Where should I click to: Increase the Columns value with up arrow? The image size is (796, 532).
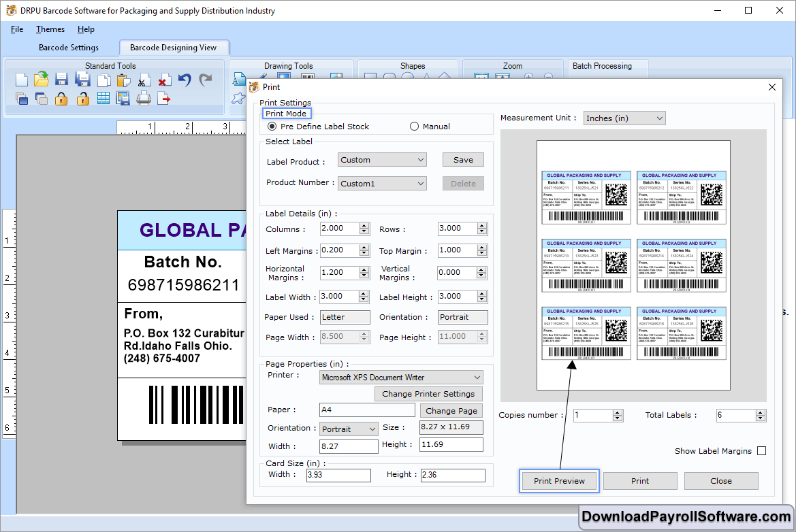pyautogui.click(x=364, y=225)
